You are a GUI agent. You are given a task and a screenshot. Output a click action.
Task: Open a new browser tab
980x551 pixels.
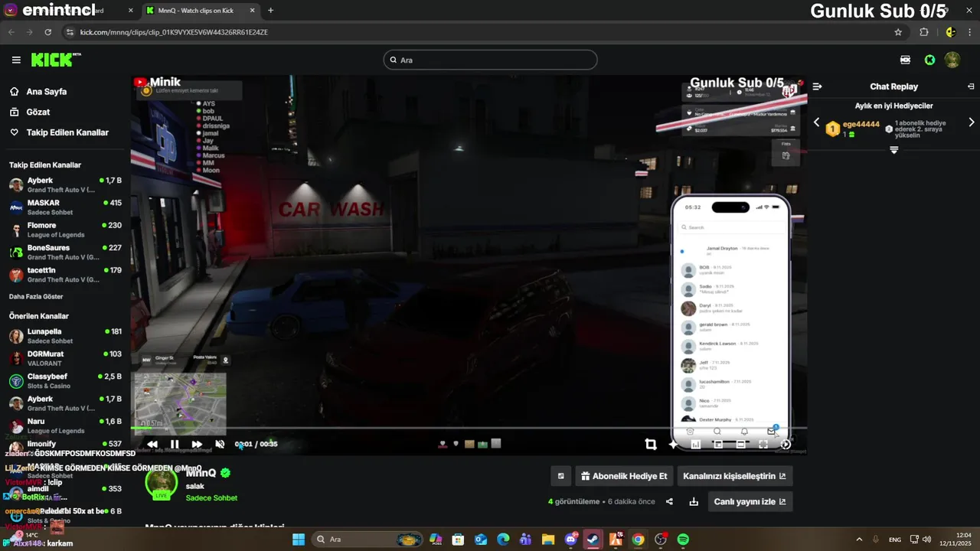(270, 11)
